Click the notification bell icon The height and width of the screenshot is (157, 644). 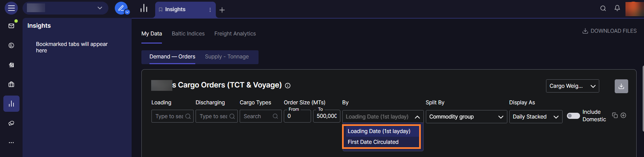point(617,8)
